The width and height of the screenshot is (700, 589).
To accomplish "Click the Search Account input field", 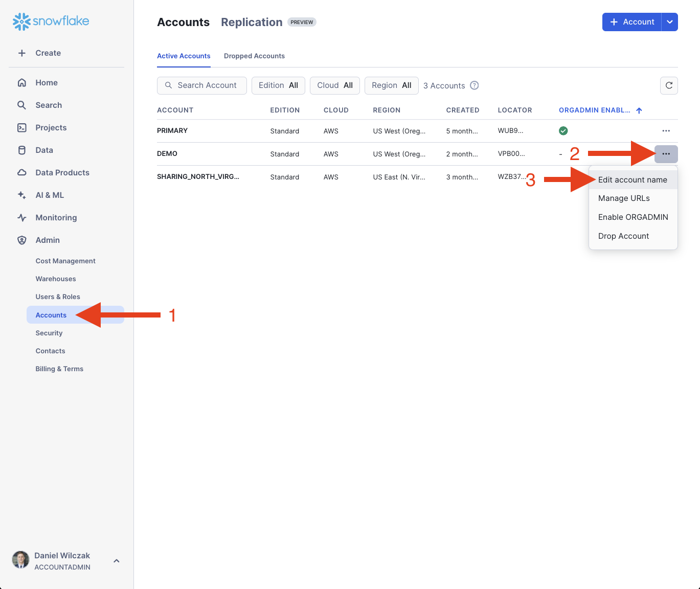I will click(x=202, y=86).
